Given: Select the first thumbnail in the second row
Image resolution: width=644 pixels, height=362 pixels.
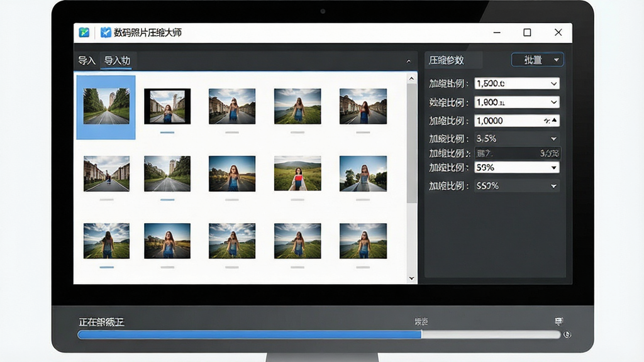Looking at the screenshot, I should click(x=106, y=173).
